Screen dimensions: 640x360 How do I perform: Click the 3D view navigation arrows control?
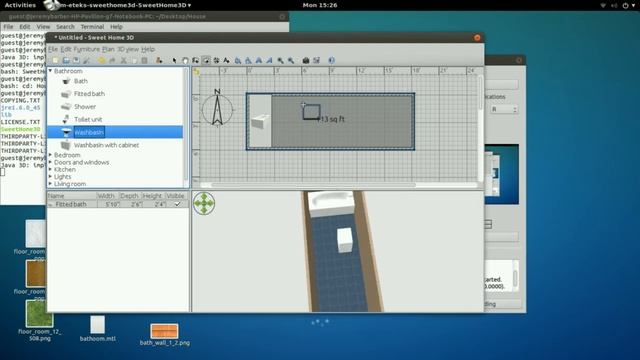(x=204, y=203)
